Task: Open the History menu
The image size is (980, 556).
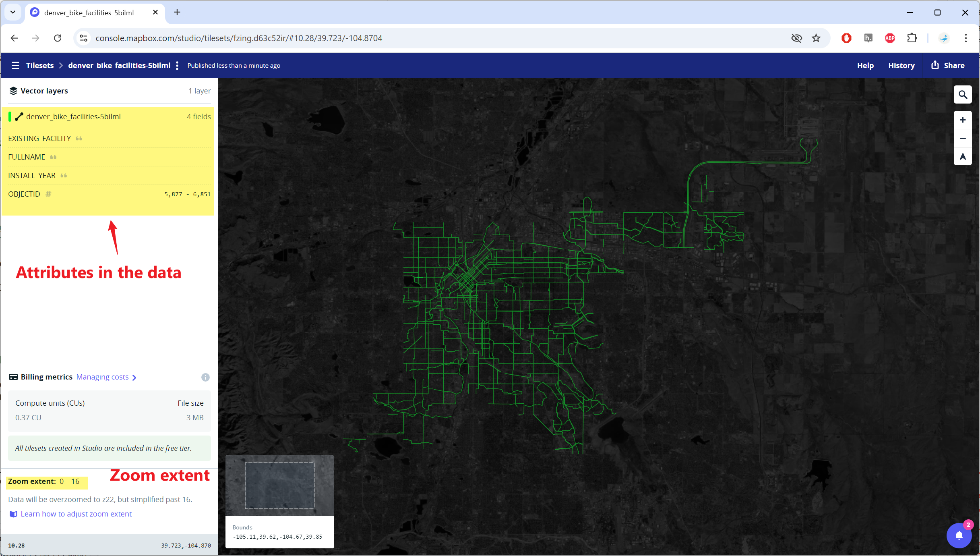Action: pos(901,65)
